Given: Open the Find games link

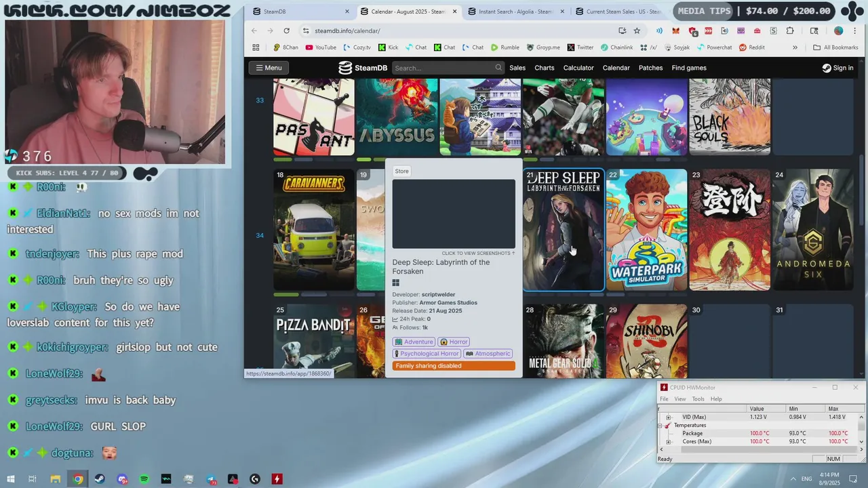Looking at the screenshot, I should click(x=689, y=68).
